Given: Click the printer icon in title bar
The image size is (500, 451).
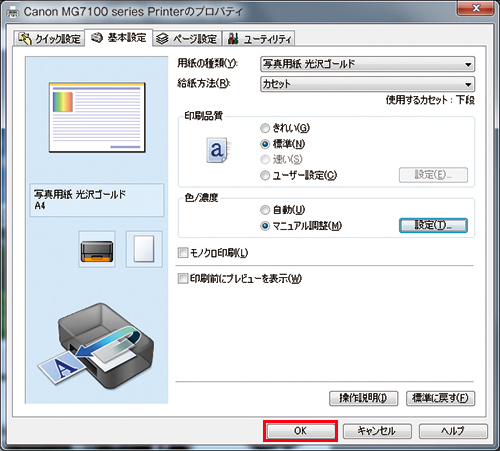Looking at the screenshot, I should click(x=13, y=12).
